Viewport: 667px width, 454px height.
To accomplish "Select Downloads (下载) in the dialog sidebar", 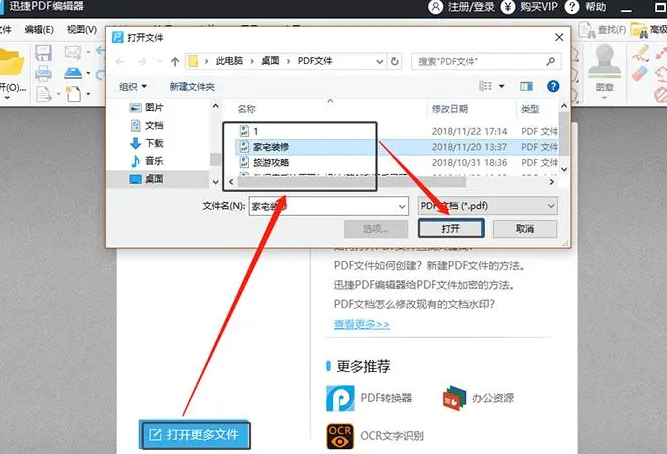I will click(146, 143).
